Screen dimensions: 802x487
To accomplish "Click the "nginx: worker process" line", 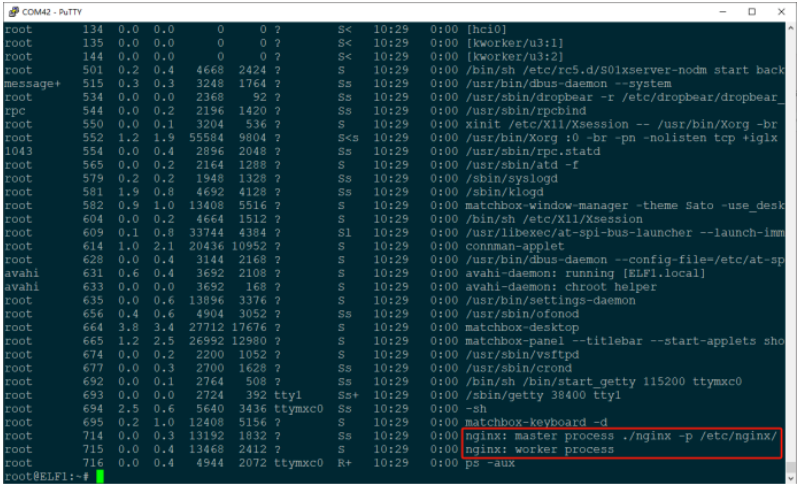I will 540,450.
